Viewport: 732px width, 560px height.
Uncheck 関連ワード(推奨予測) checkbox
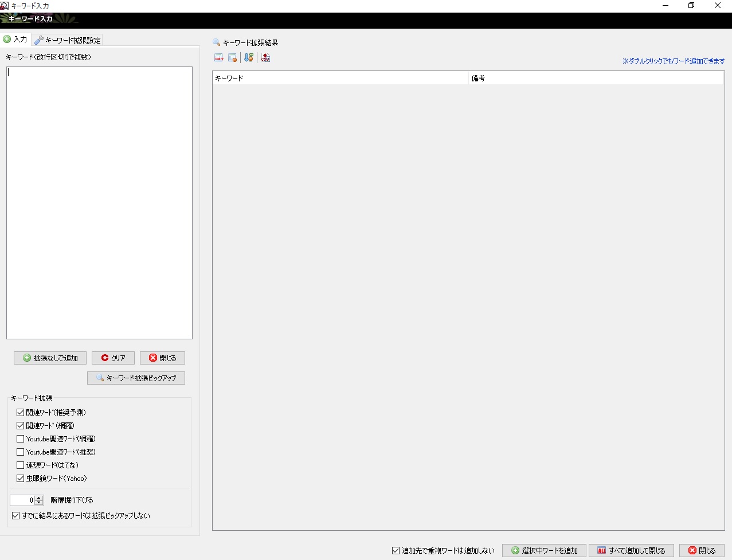tap(21, 413)
